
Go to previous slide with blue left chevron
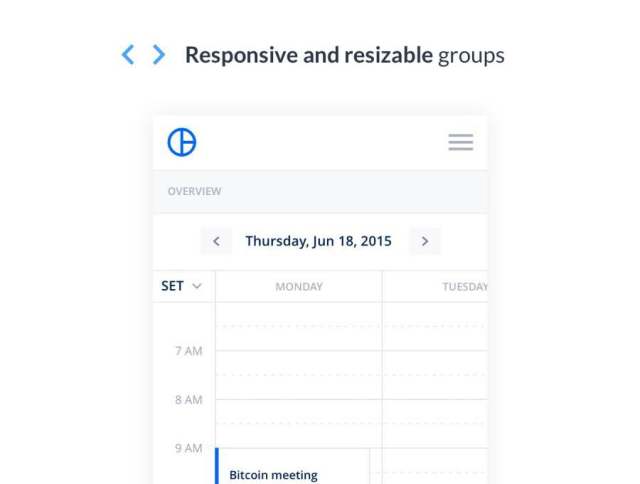click(x=128, y=54)
